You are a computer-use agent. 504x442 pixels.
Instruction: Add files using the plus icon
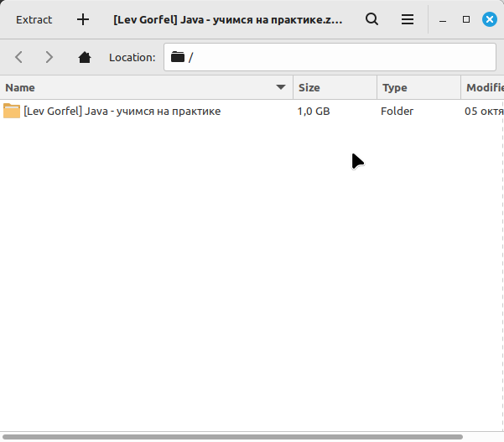(83, 20)
